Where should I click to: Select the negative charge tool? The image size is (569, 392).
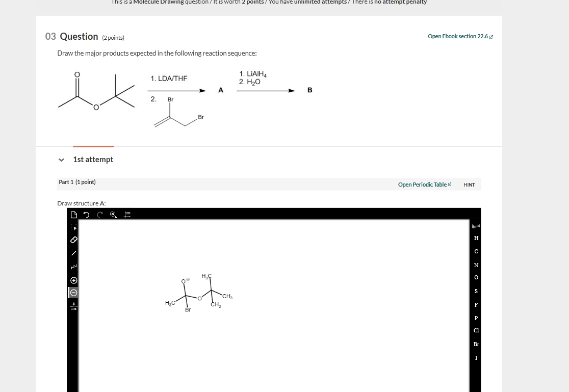pyautogui.click(x=73, y=293)
